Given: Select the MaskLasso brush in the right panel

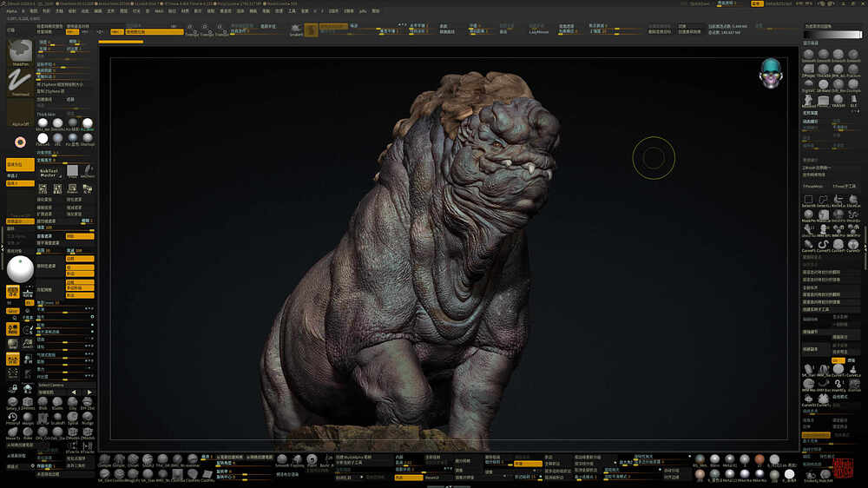Looking at the screenshot, I should (823, 215).
